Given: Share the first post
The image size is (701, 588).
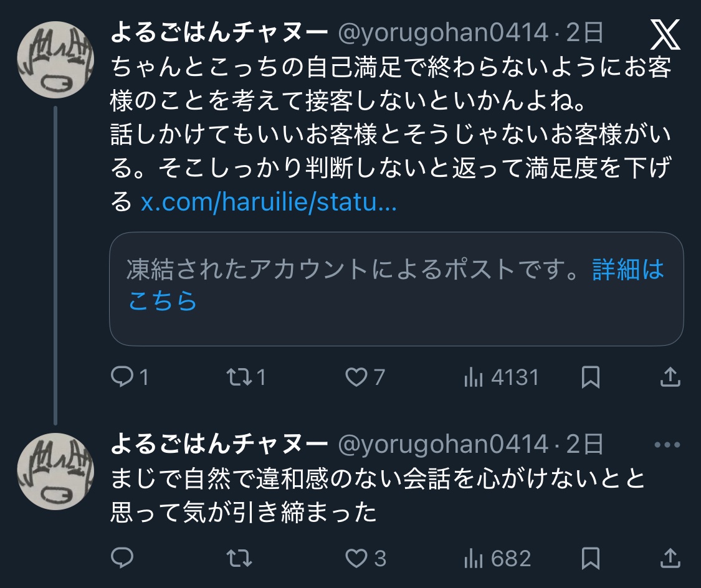Looking at the screenshot, I should 669,377.
